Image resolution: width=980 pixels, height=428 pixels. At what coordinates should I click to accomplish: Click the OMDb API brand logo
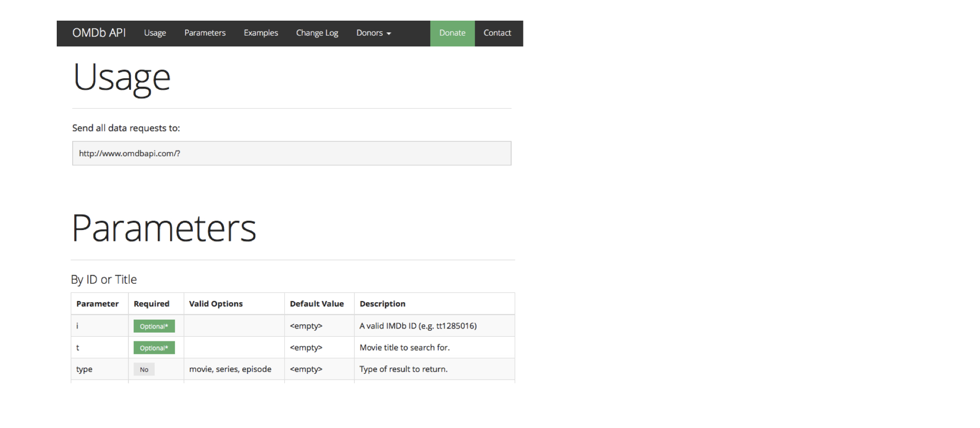click(x=99, y=33)
